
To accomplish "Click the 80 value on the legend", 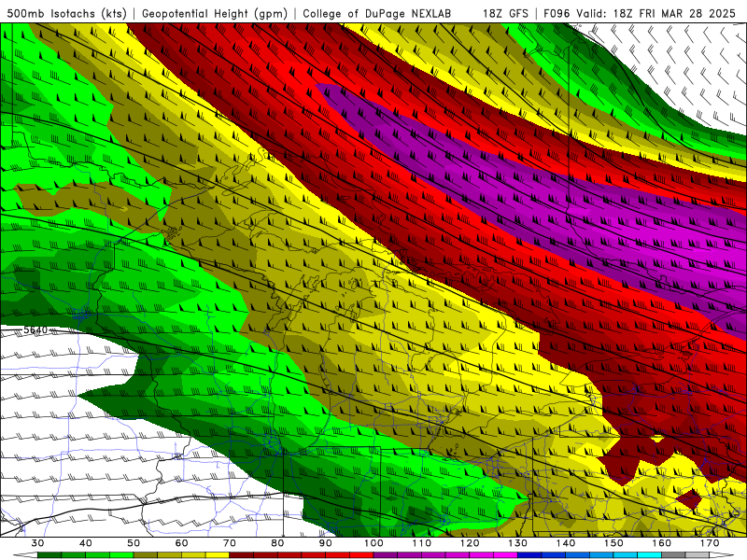I will pos(277,543).
